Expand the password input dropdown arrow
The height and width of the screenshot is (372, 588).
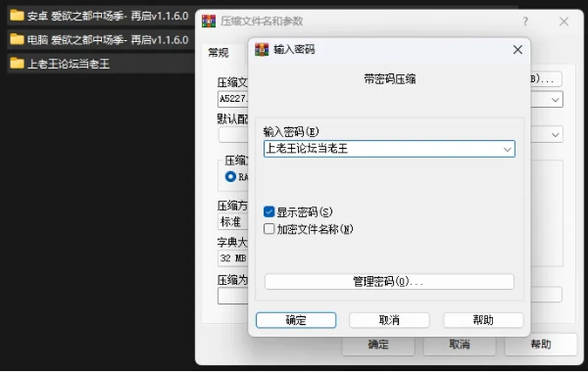pos(507,149)
